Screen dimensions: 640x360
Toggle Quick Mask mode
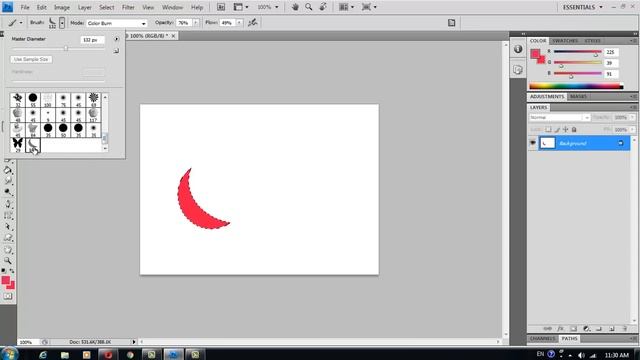(x=8, y=296)
